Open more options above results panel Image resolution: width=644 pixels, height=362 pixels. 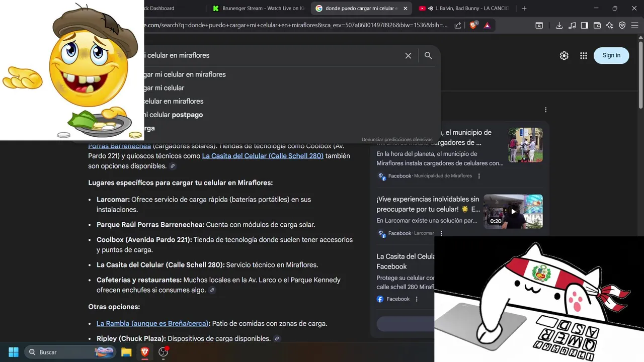tap(545, 110)
